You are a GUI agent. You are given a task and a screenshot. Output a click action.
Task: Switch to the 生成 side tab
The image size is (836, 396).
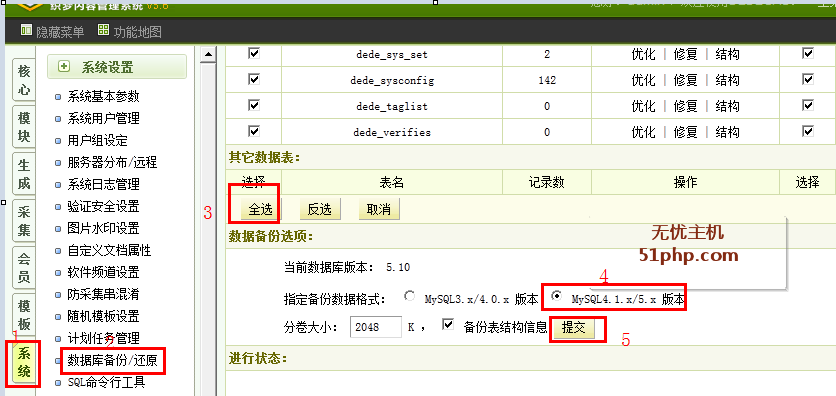(23, 174)
